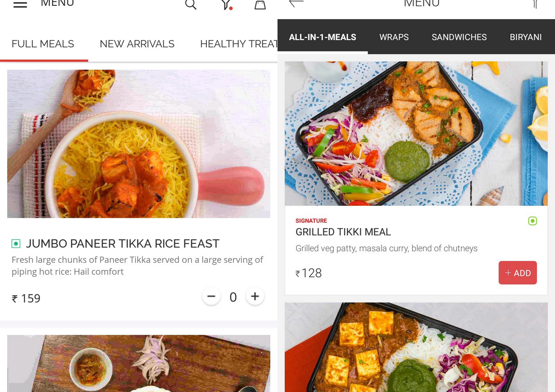
Task: Open the BIRYANI category tab
Action: [x=526, y=37]
